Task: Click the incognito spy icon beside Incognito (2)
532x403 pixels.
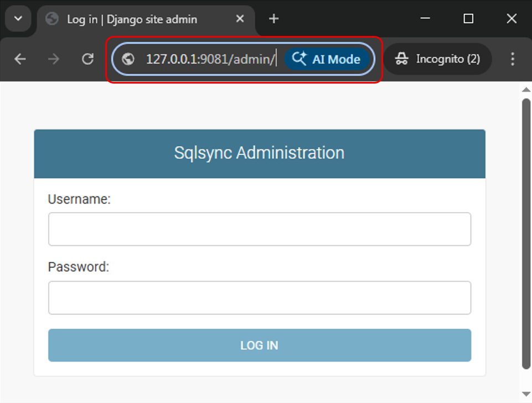Action: coord(403,59)
